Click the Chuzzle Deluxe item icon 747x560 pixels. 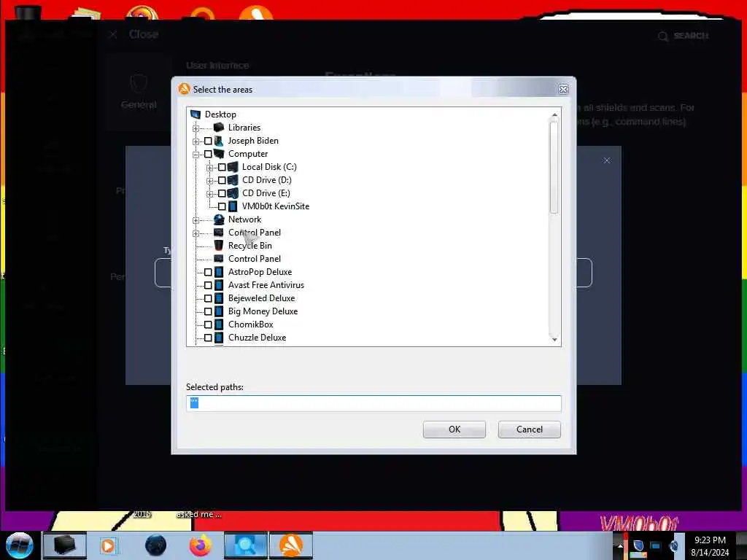point(219,337)
